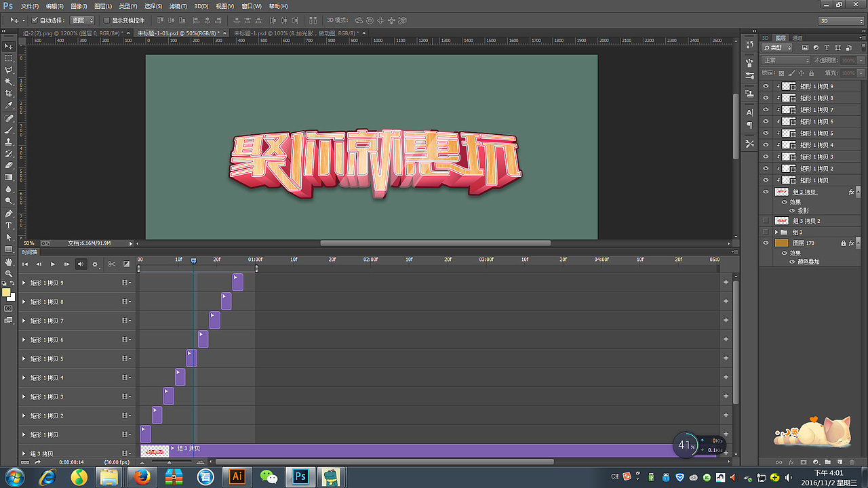Open the Paragraph panel icon
The height and width of the screenshot is (488, 868).
coord(749,125)
